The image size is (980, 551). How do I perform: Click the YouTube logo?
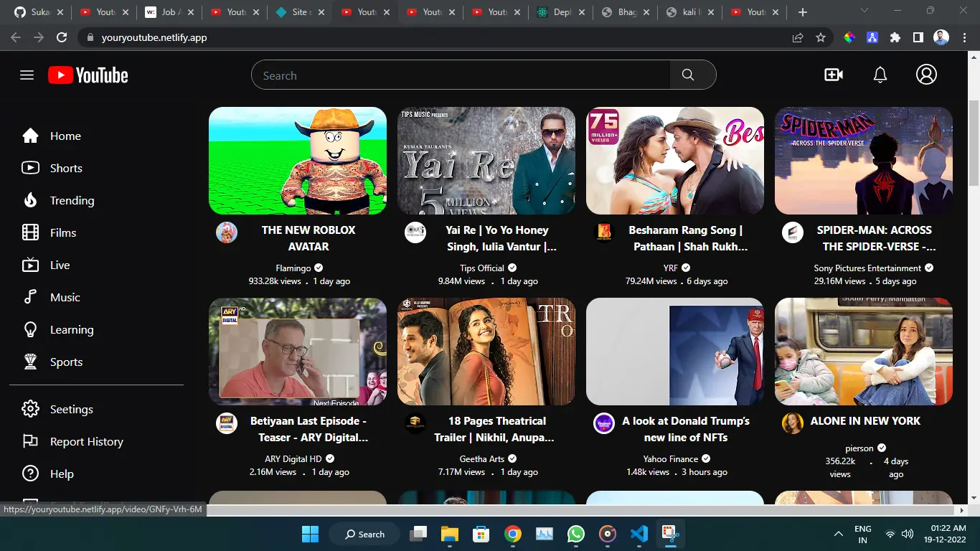click(x=88, y=75)
